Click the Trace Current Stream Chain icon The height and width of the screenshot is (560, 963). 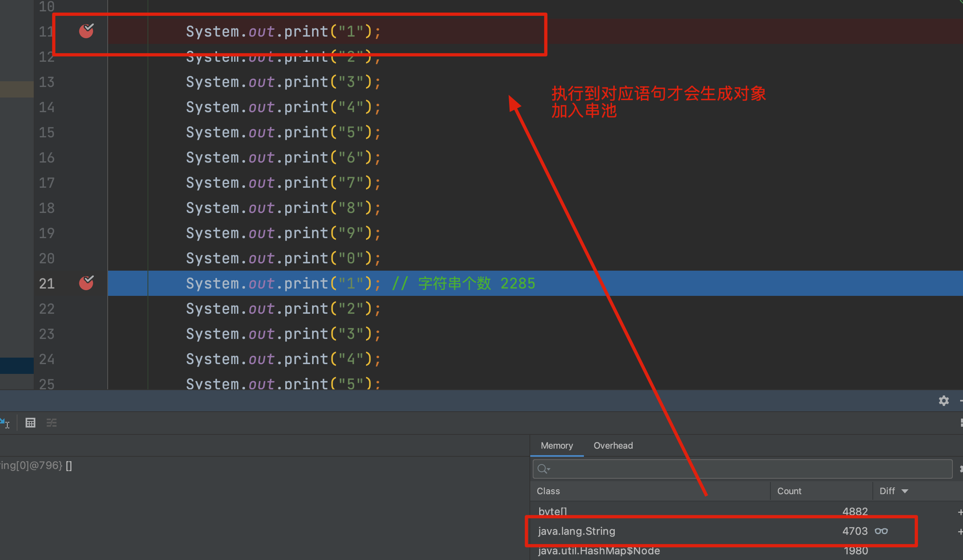(52, 423)
